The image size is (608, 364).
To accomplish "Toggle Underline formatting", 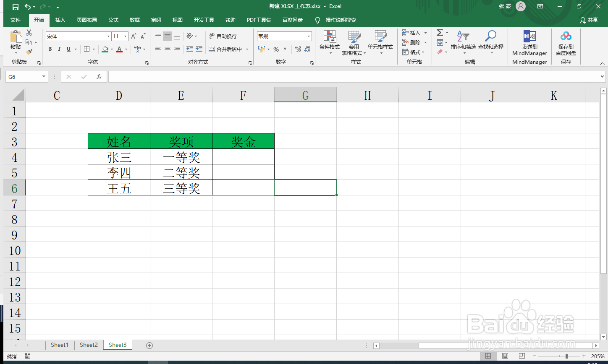I will tap(68, 49).
